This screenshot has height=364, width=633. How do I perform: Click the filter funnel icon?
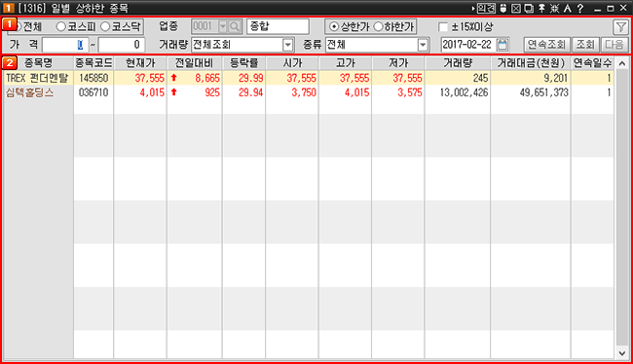coord(620,27)
